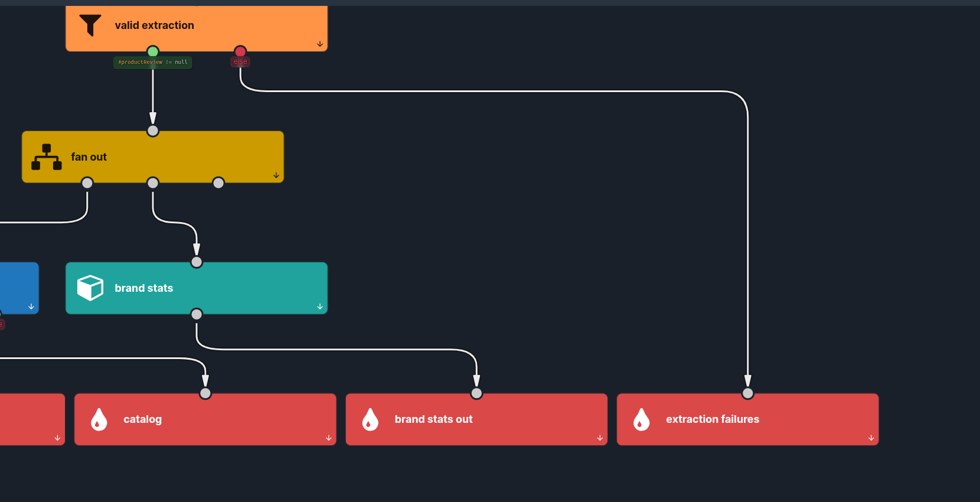Click the cube icon on brand stats node

click(x=90, y=288)
